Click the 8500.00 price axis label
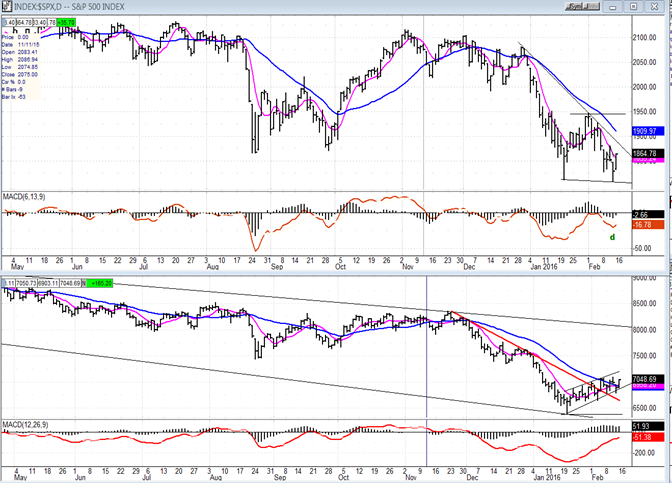The image size is (672, 483). click(x=645, y=303)
